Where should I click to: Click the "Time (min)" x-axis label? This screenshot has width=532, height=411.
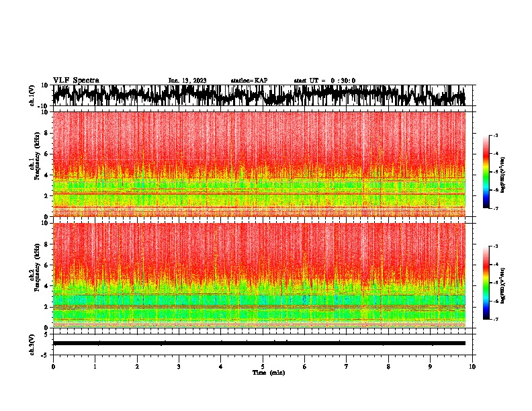click(269, 373)
